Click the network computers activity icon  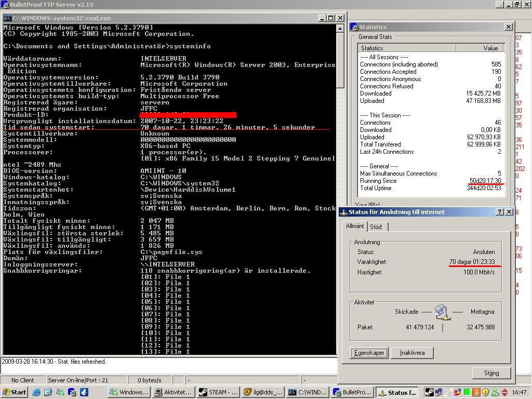coord(442,312)
